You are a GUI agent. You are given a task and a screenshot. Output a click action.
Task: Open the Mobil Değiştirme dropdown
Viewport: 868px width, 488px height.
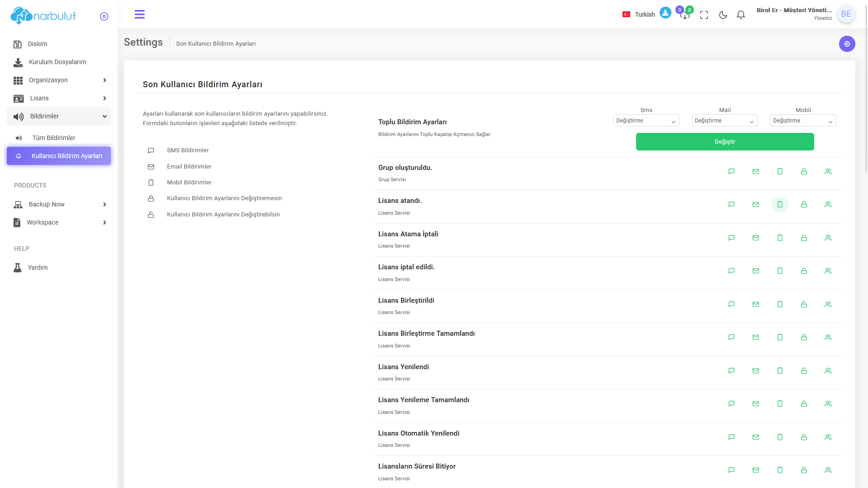click(803, 121)
